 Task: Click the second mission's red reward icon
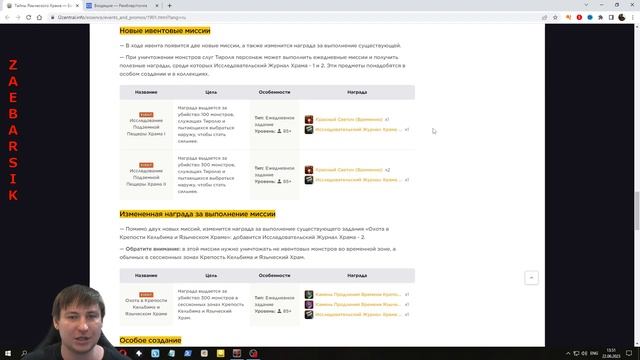(x=309, y=170)
